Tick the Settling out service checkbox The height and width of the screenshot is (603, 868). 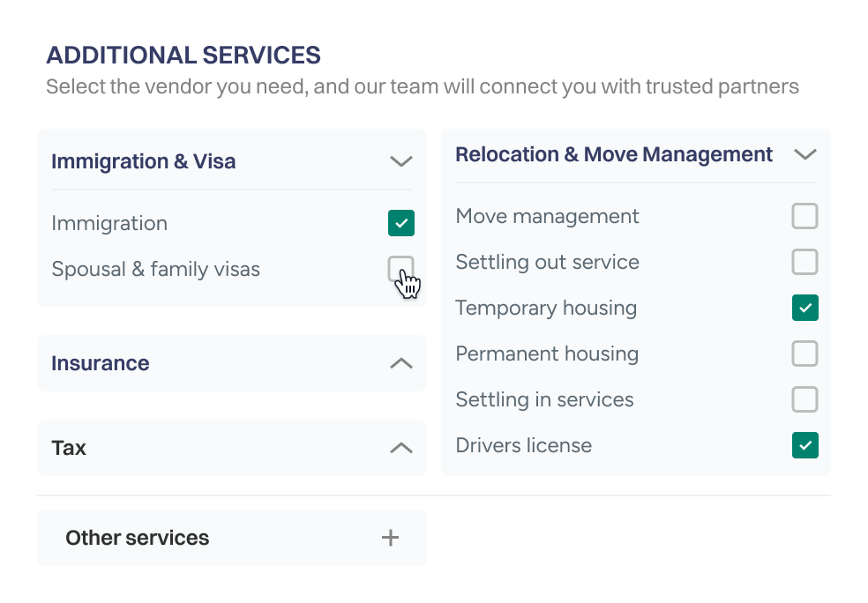click(804, 262)
